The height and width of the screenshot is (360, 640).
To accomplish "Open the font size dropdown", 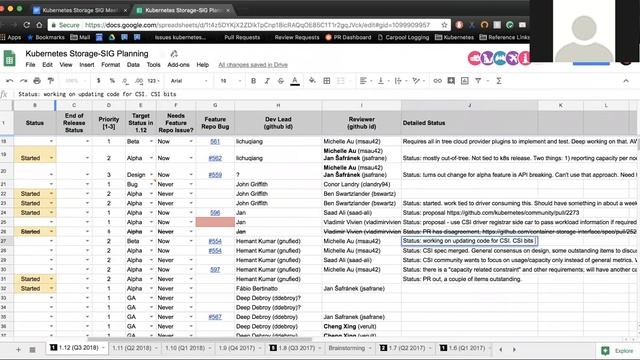I will (x=231, y=81).
